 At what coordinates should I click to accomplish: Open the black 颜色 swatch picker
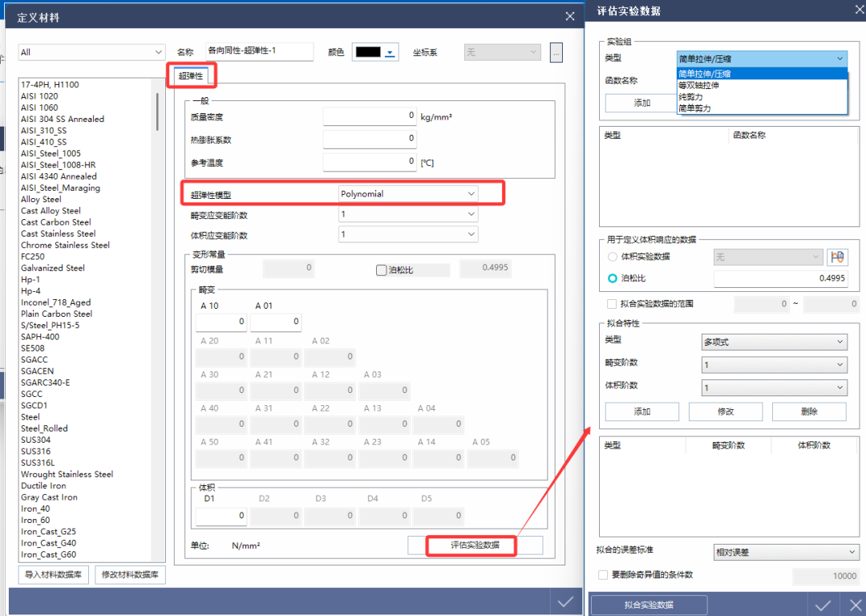point(375,52)
